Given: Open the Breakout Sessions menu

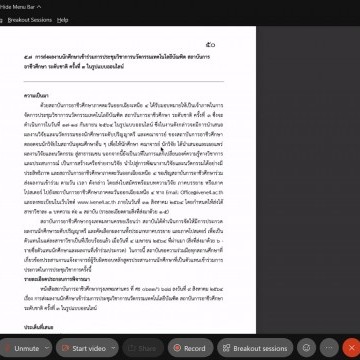Looking at the screenshot, I should 30,20.
